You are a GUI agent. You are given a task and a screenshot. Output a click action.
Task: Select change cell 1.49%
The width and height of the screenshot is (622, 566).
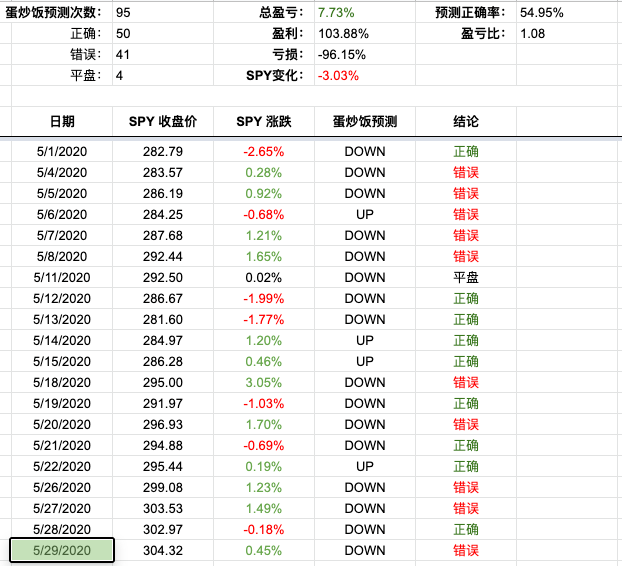[x=264, y=509]
